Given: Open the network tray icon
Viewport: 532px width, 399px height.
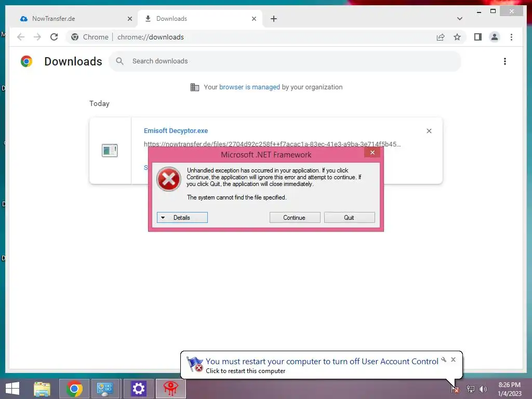Looking at the screenshot, I should [471, 389].
